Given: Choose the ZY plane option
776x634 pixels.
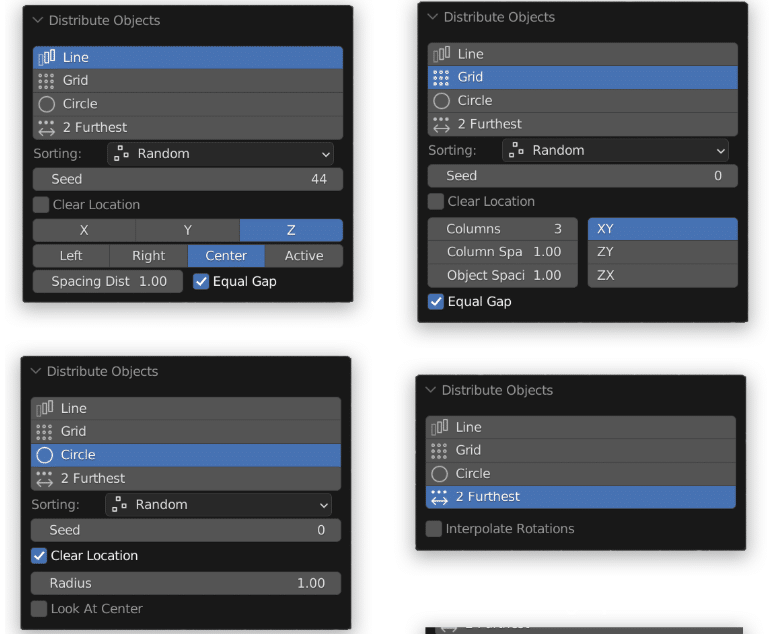Looking at the screenshot, I should tap(662, 252).
